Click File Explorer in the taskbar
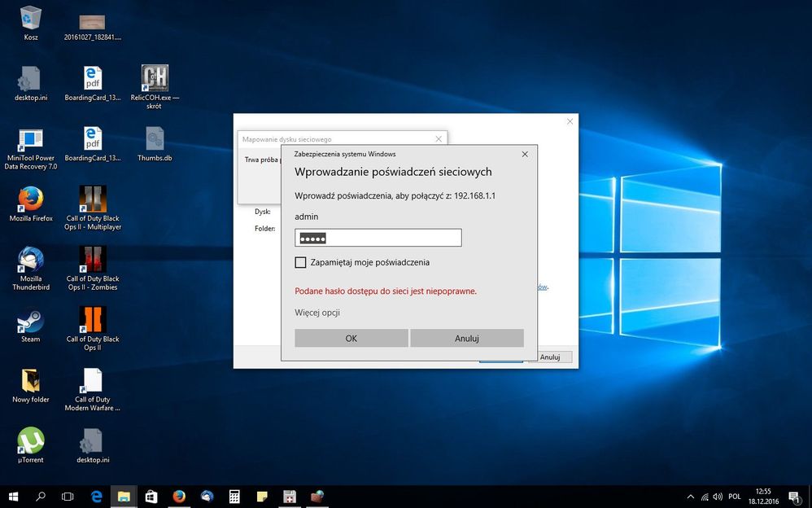Viewport: 812px width, 508px height. (123, 496)
